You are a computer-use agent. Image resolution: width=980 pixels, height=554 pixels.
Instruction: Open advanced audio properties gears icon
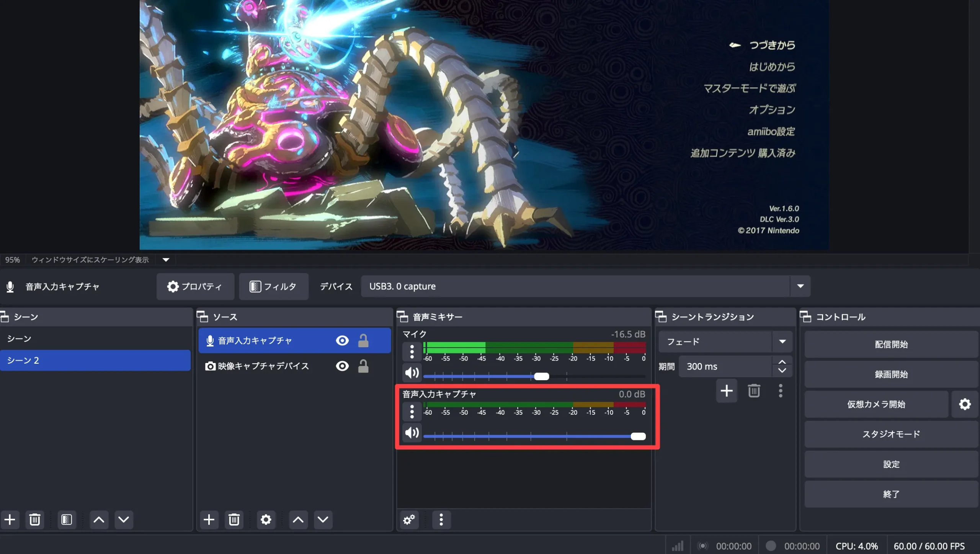(x=409, y=520)
